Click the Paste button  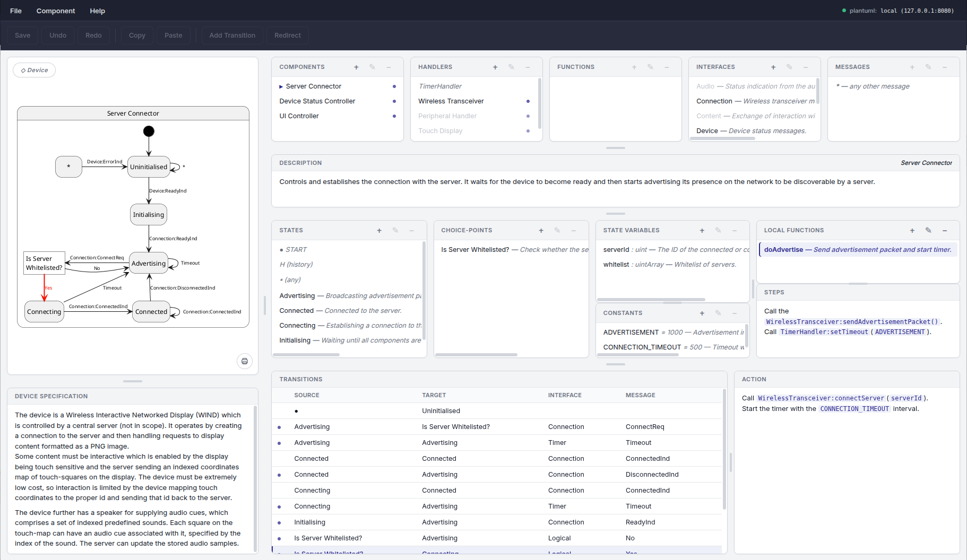(x=174, y=36)
